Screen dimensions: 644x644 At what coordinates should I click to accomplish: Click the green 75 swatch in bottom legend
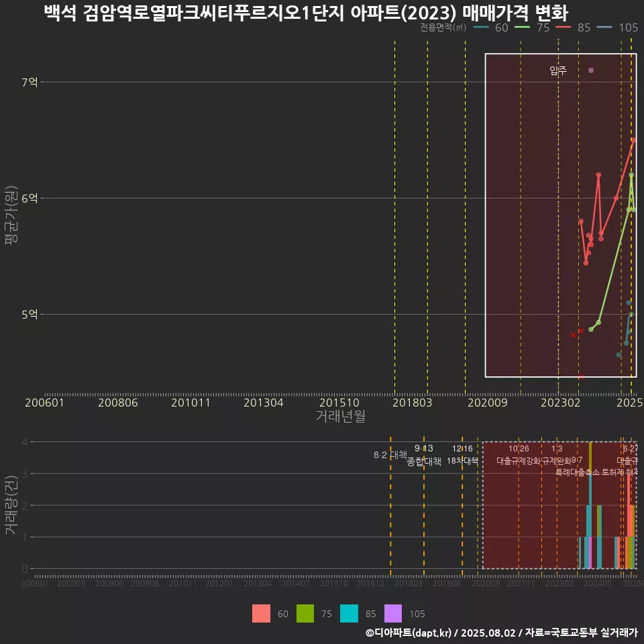305,614
